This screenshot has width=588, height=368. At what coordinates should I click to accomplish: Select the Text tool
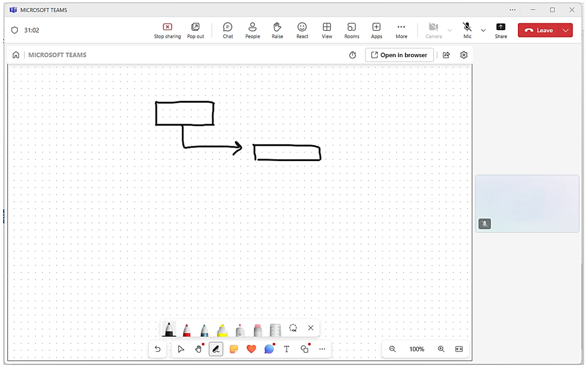click(x=287, y=349)
